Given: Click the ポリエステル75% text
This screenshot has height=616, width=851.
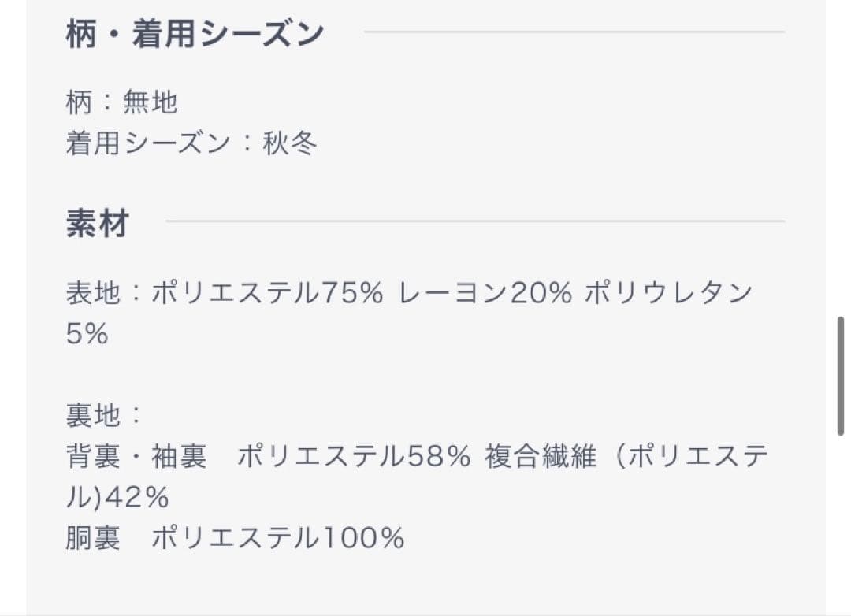Looking at the screenshot, I should click(x=267, y=294).
